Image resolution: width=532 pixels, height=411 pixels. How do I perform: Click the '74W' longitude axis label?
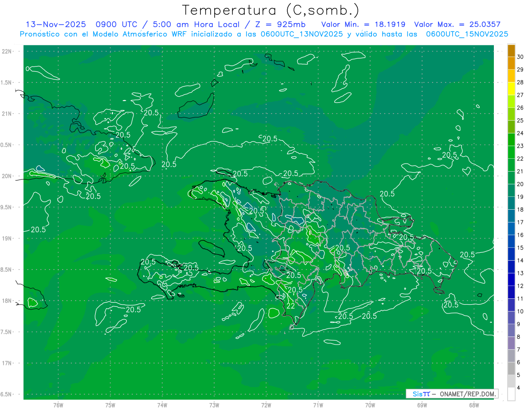coord(162,405)
